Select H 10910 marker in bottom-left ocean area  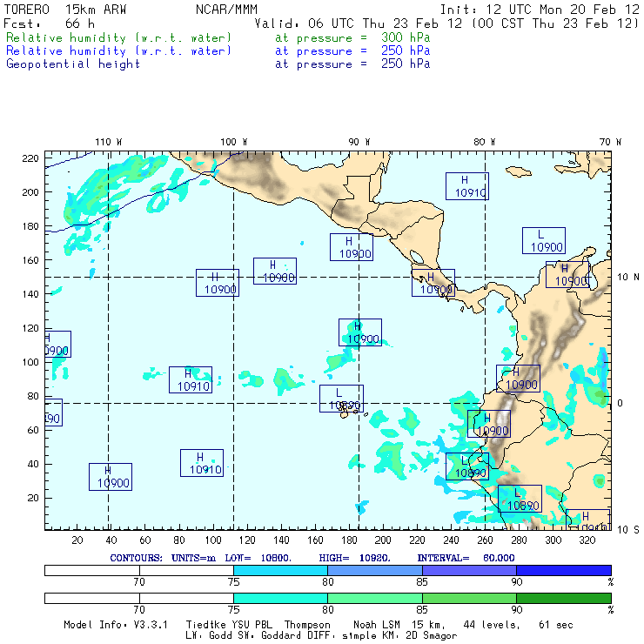(201, 463)
